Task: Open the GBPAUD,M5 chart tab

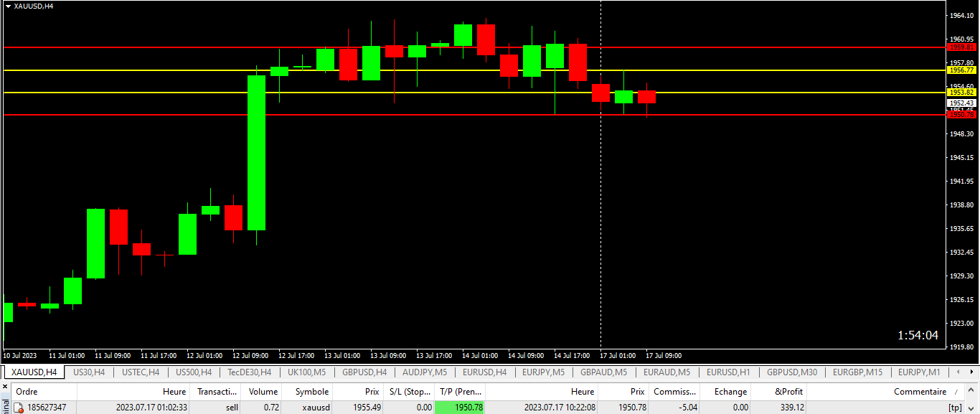Action: (603, 372)
